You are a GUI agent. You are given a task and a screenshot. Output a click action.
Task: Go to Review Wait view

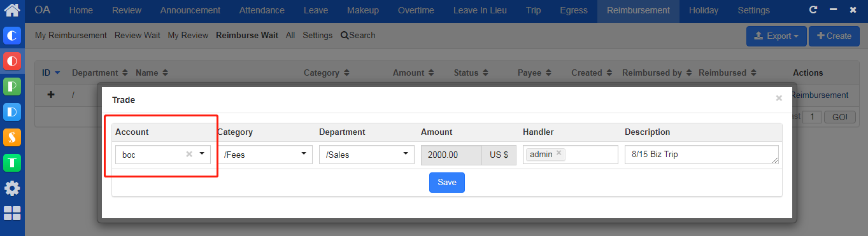(138, 36)
